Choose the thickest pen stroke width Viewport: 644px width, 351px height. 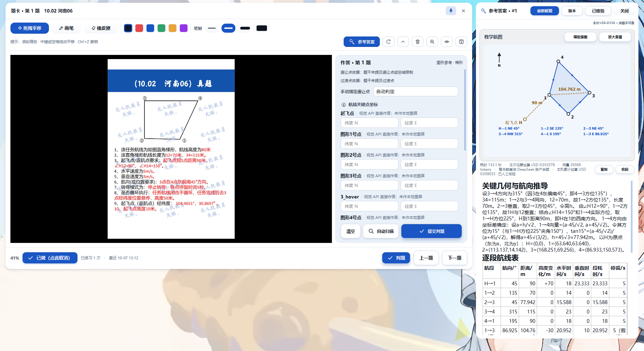point(262,28)
